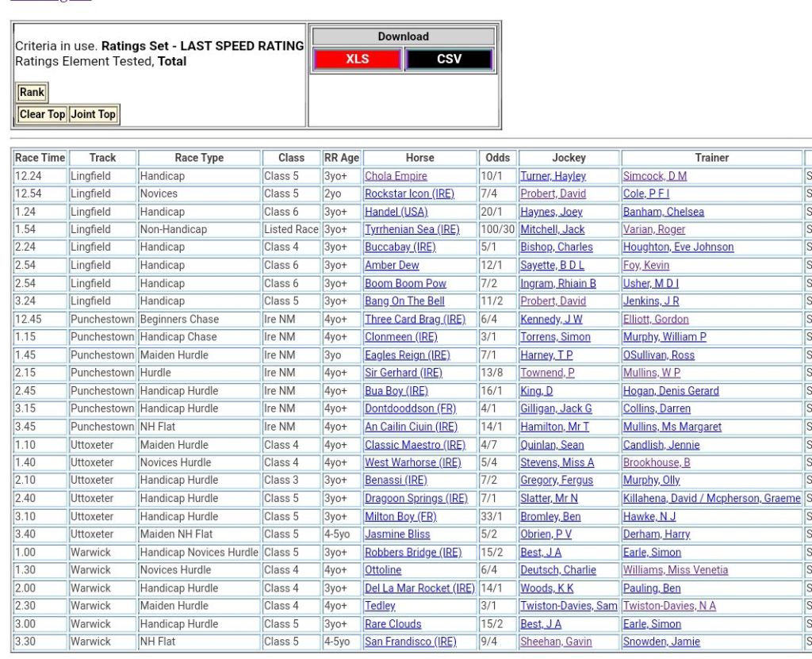Click horse Jasmine Bliss link
This screenshot has height=659, width=812.
pyautogui.click(x=397, y=534)
